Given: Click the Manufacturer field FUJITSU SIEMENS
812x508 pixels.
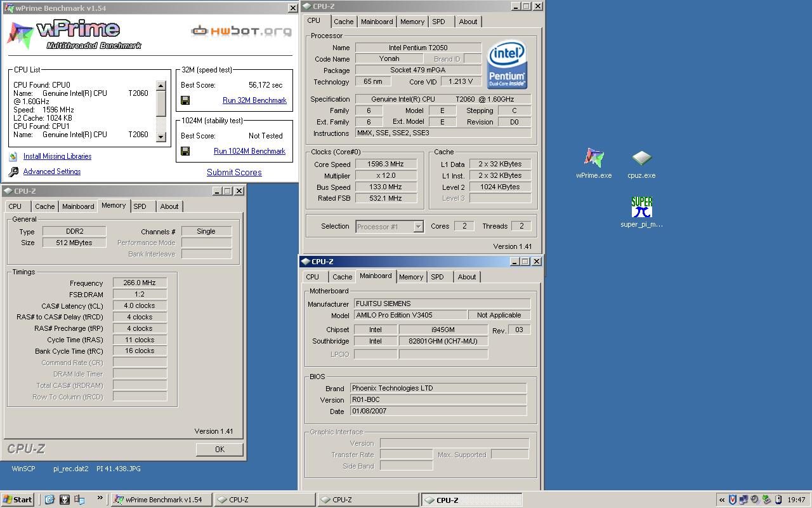Looking at the screenshot, I should [442, 304].
